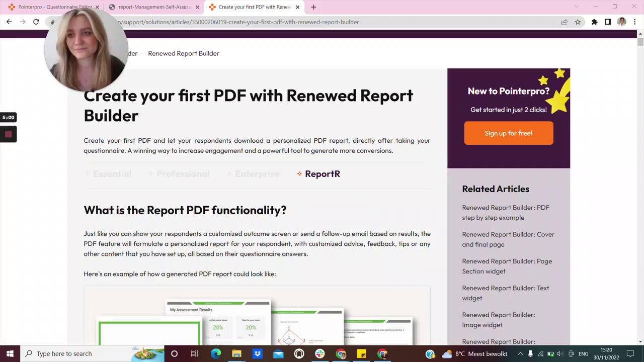Show hidden system tray icons chevron
644x362 pixels.
[x=520, y=354]
